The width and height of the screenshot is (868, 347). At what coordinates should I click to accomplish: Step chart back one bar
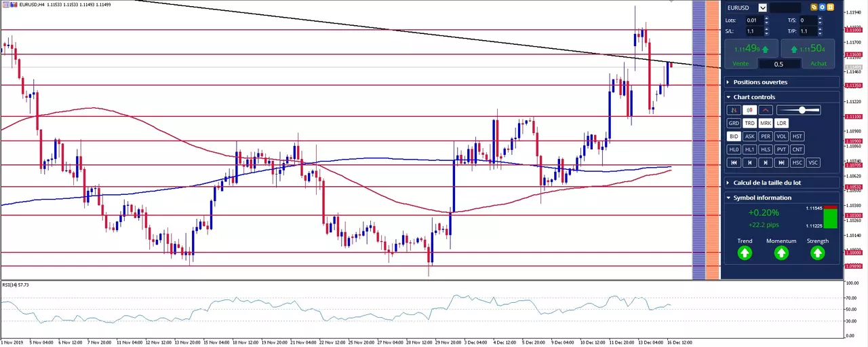749,162
